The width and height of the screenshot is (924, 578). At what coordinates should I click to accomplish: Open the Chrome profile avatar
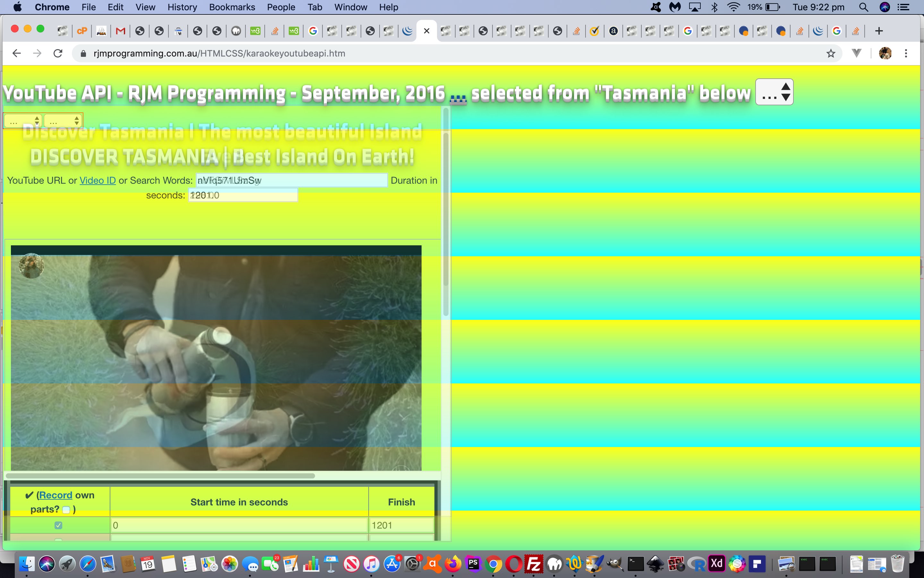[885, 54]
